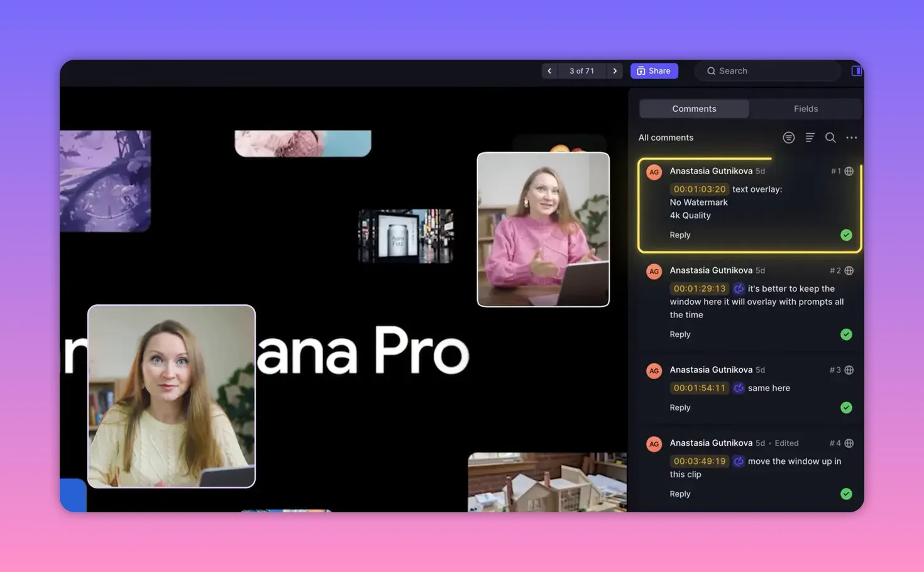The height and width of the screenshot is (572, 924).
Task: Navigate to the next asset with the right arrow
Action: [x=614, y=70]
